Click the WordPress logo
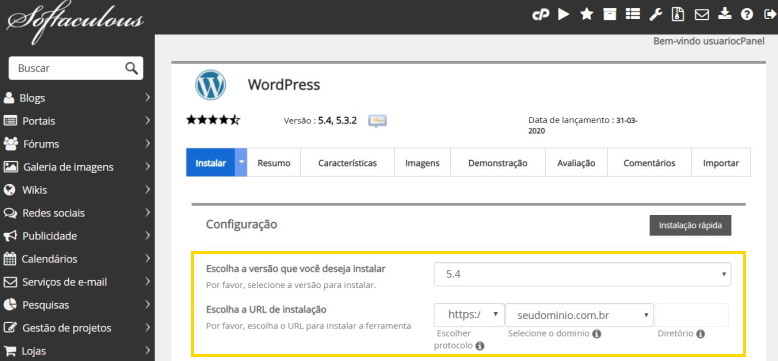The image size is (778, 361). [210, 85]
